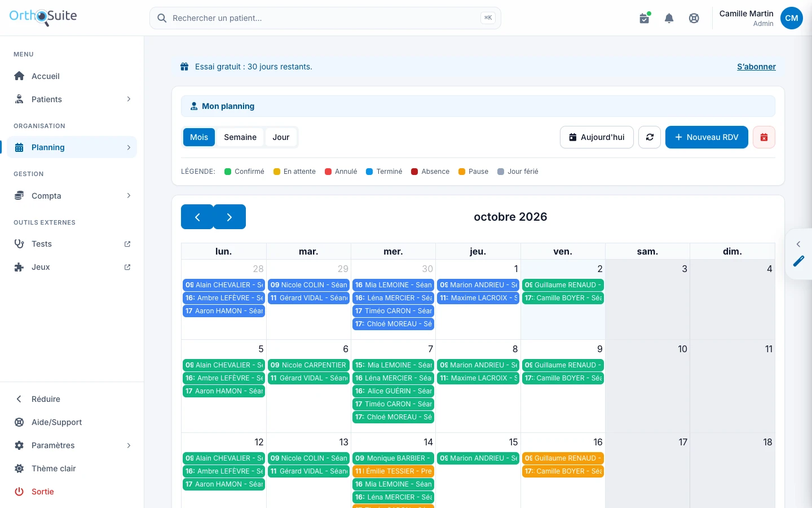Click the refresh planning button

tap(650, 137)
